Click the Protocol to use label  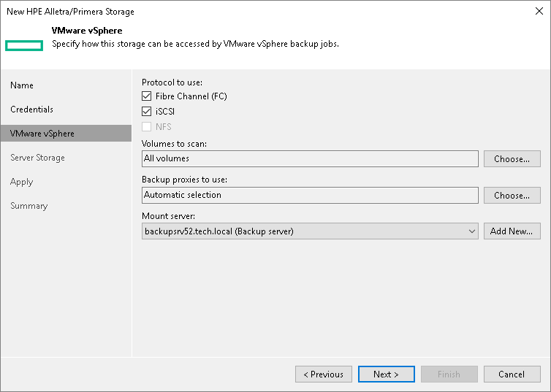click(x=172, y=82)
